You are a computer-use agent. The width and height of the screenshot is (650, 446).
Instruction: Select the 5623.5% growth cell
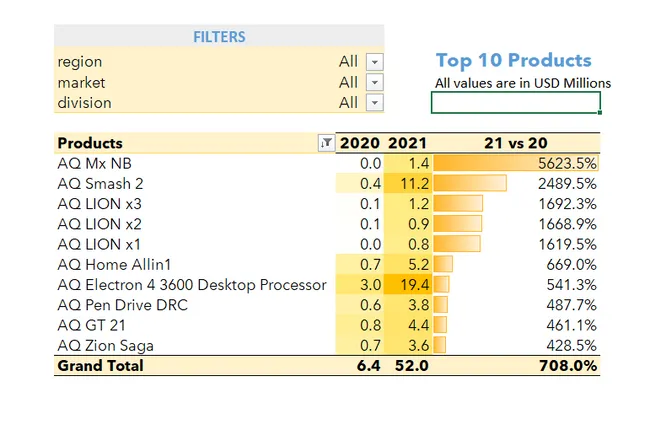[516, 163]
